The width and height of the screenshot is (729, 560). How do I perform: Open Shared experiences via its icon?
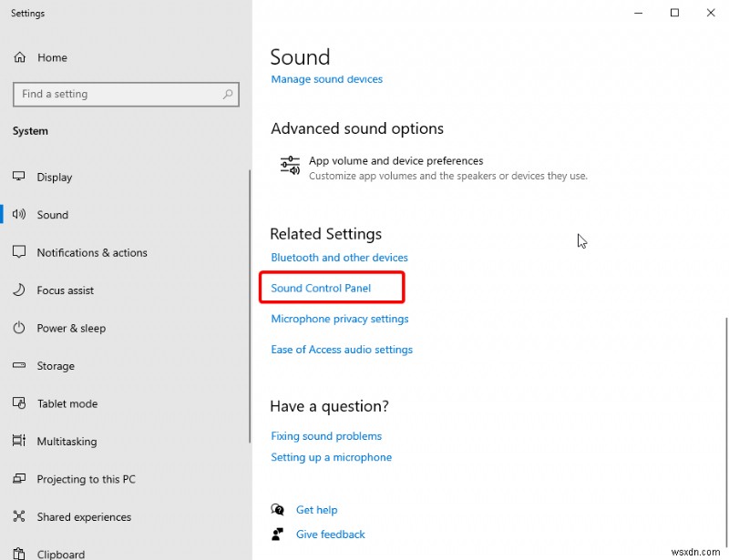[x=21, y=517]
